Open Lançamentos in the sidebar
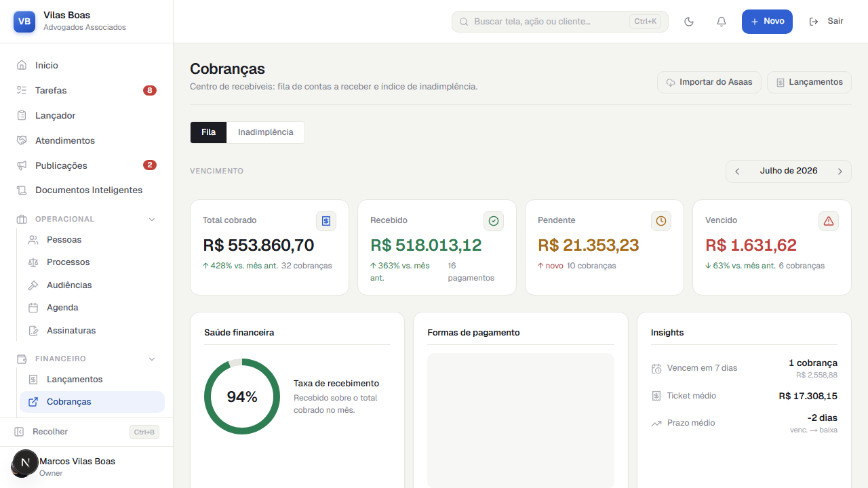The height and width of the screenshot is (488, 868). pyautogui.click(x=92, y=380)
